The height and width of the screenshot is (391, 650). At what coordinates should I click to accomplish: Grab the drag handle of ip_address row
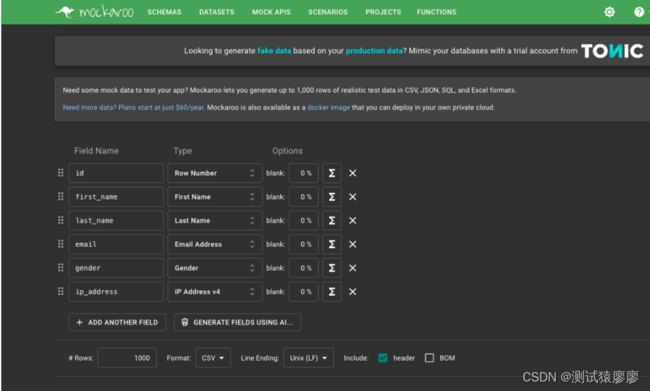pyautogui.click(x=61, y=291)
